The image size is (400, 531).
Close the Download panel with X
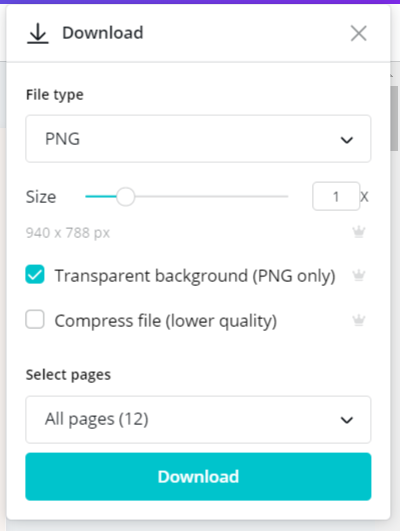[358, 33]
